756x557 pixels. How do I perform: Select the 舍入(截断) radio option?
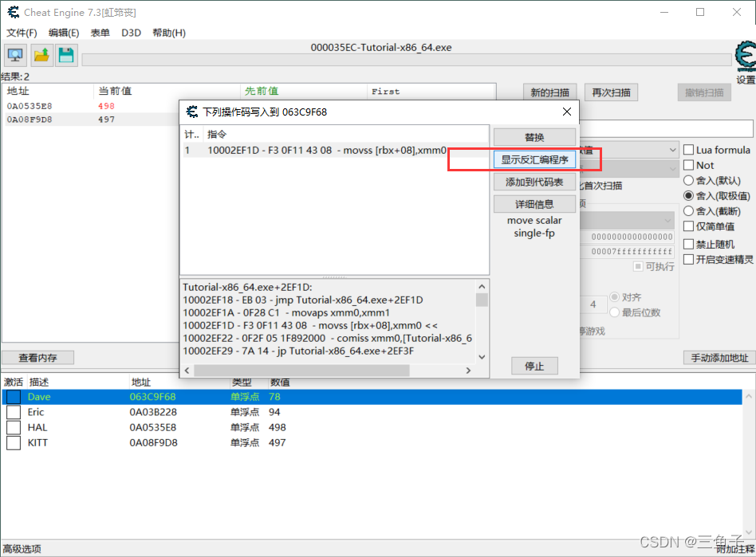[688, 211]
